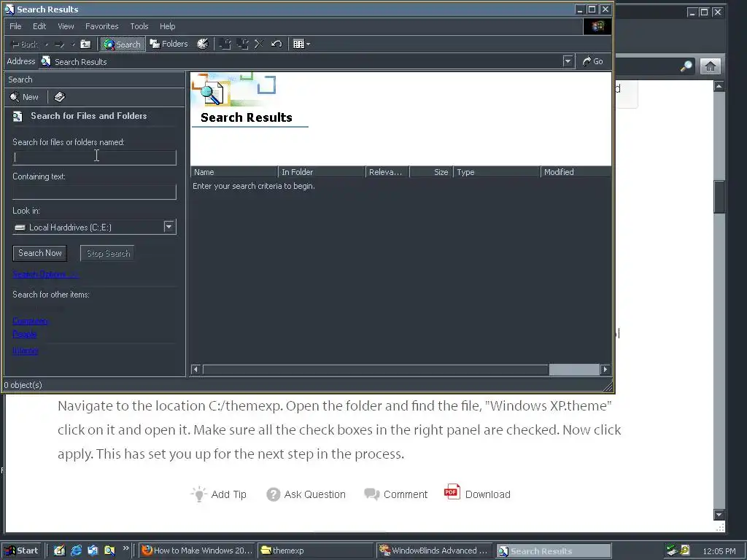Click the Stop Search button
The height and width of the screenshot is (560, 747).
coord(108,253)
